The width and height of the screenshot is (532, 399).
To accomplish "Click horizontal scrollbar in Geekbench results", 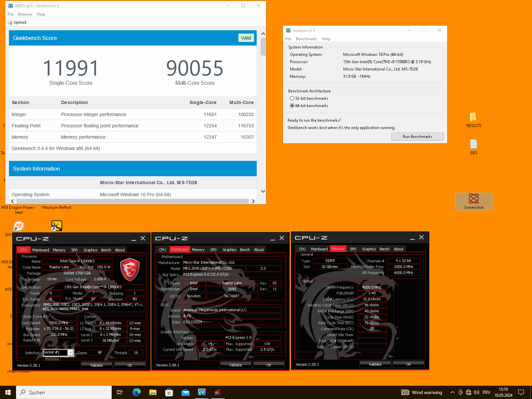I will (x=133, y=201).
